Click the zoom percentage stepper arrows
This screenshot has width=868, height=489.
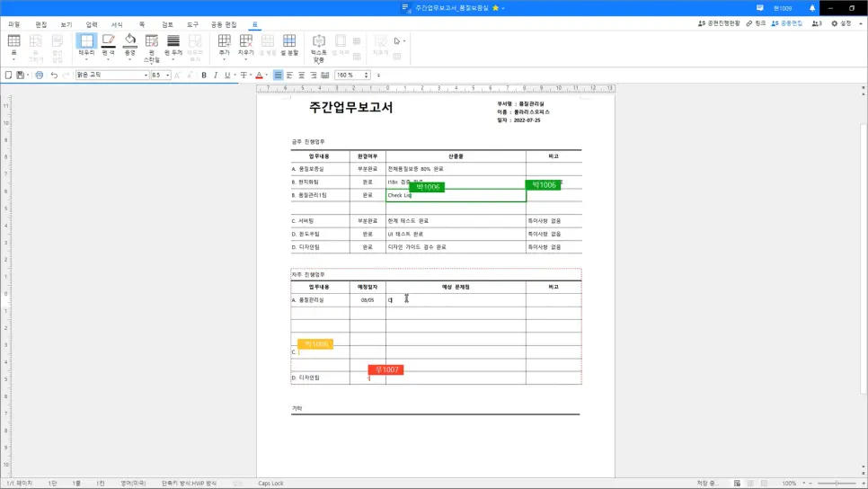pyautogui.click(x=366, y=75)
